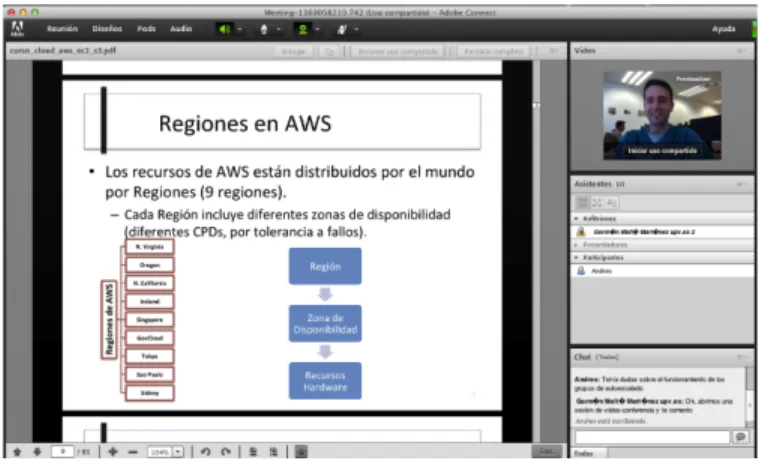This screenshot has width=759, height=464.
Task: Open the Diseños menu
Action: pos(107,29)
